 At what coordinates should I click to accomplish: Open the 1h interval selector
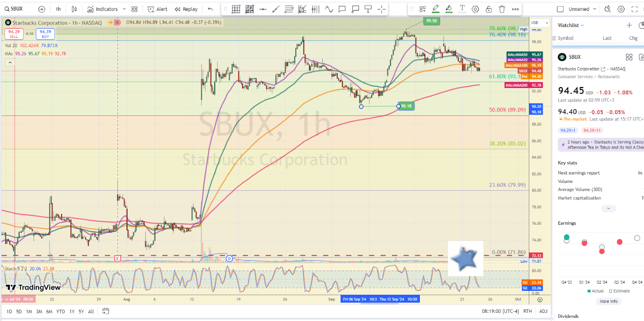[x=58, y=9]
